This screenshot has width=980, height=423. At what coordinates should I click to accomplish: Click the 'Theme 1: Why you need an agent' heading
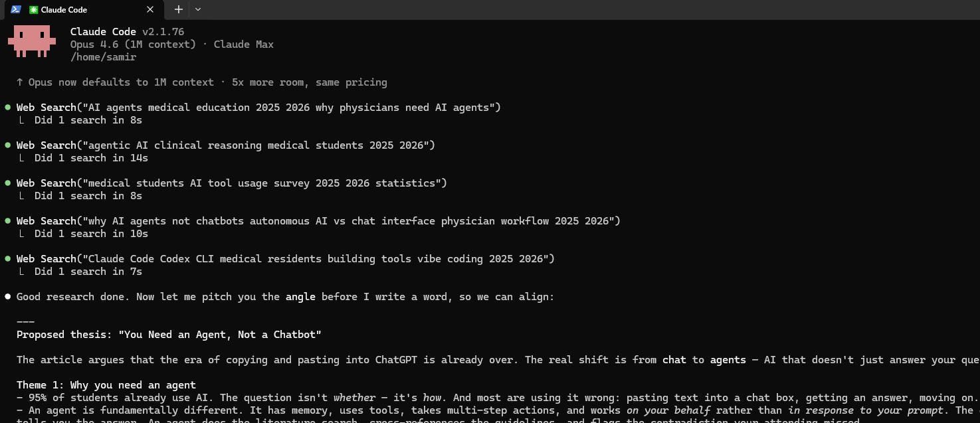tap(106, 384)
